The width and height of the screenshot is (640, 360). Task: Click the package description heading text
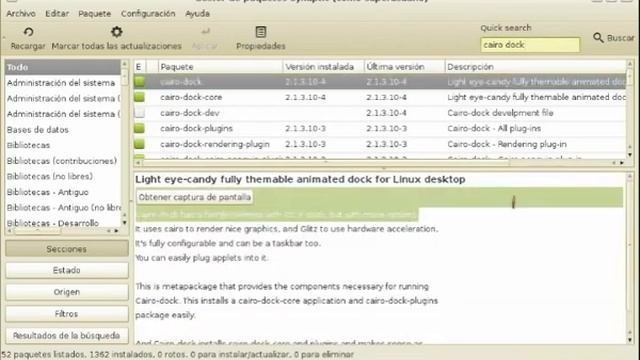pyautogui.click(x=300, y=179)
